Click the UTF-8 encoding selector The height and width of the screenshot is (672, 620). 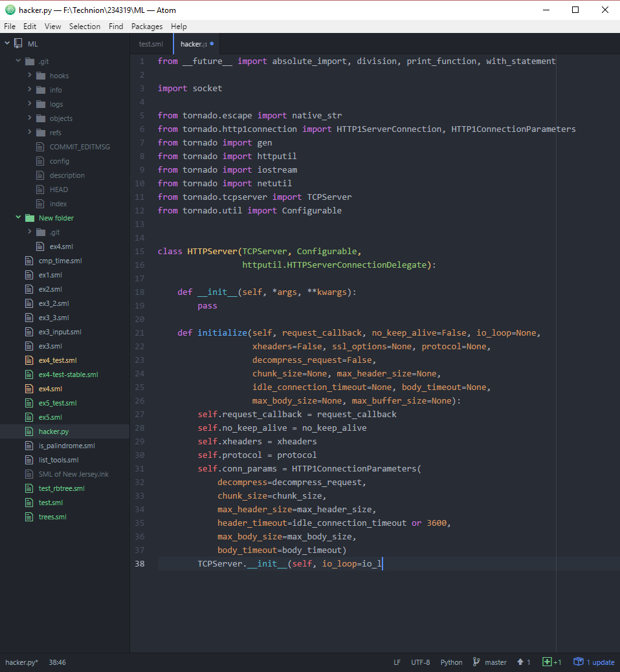pyautogui.click(x=420, y=662)
